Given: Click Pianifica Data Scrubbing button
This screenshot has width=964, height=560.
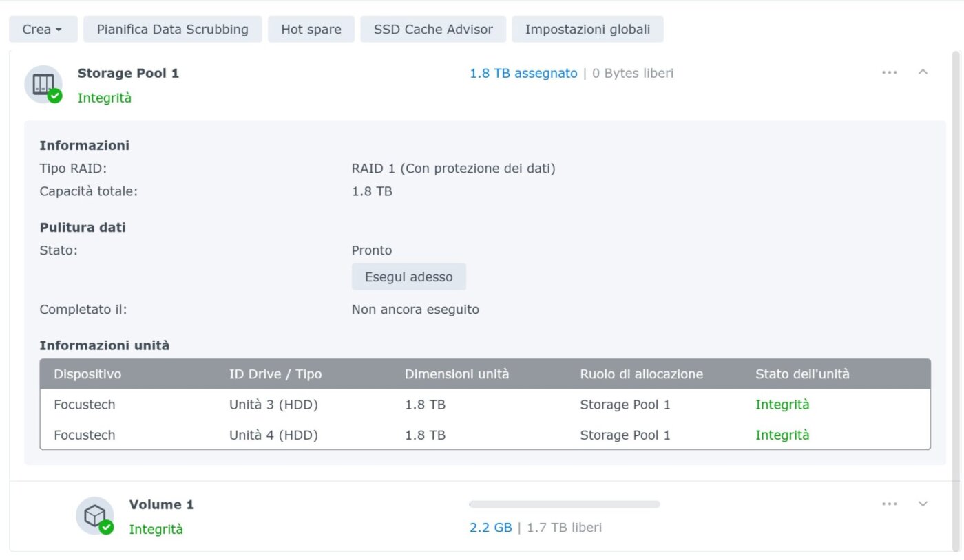Looking at the screenshot, I should pos(172,30).
